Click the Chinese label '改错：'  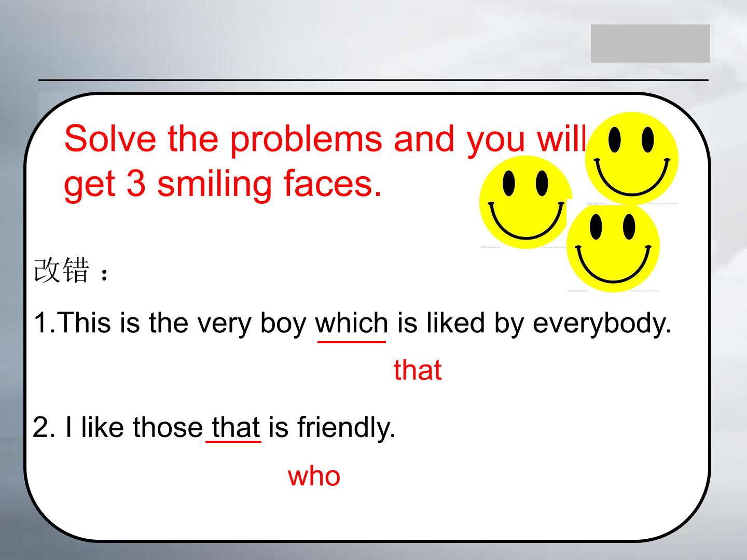(x=72, y=271)
